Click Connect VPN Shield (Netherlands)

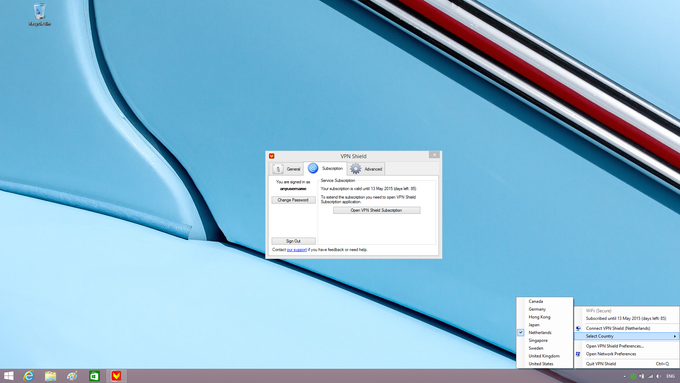pos(627,328)
